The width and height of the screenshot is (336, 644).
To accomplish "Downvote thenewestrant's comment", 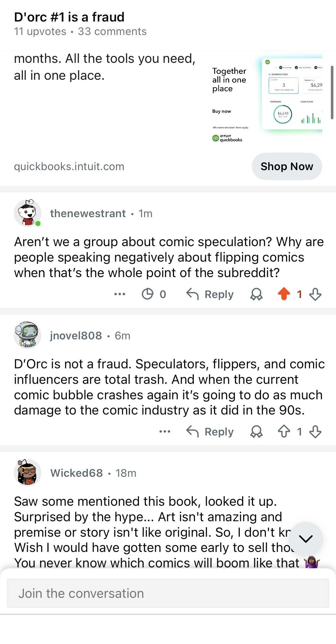I will pos(315,294).
